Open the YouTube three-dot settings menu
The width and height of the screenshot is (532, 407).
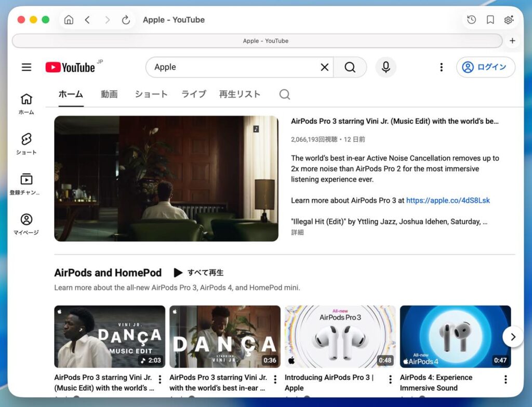pyautogui.click(x=442, y=67)
